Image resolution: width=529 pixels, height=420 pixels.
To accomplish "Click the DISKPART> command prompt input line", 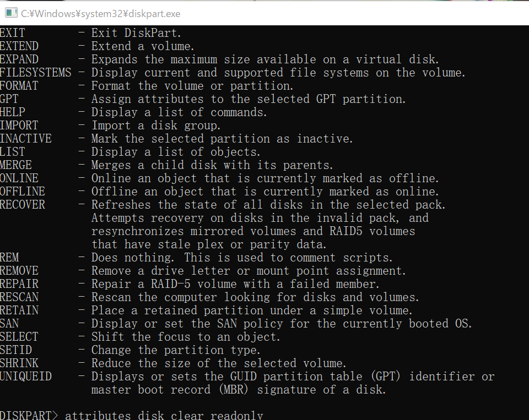I will [164, 416].
